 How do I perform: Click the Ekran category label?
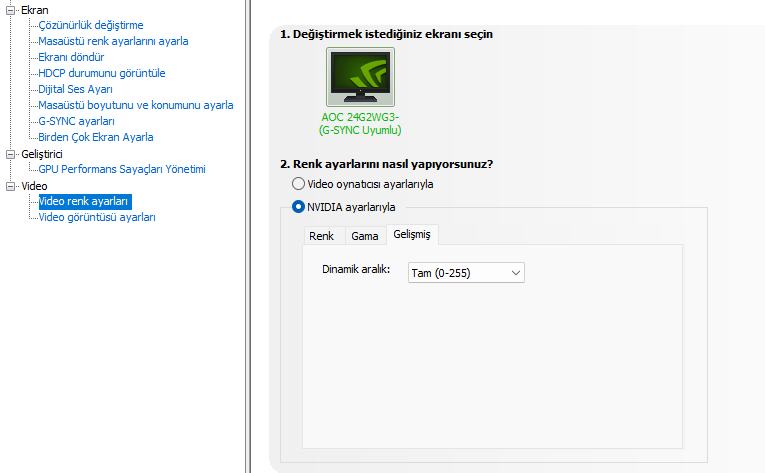coord(35,10)
